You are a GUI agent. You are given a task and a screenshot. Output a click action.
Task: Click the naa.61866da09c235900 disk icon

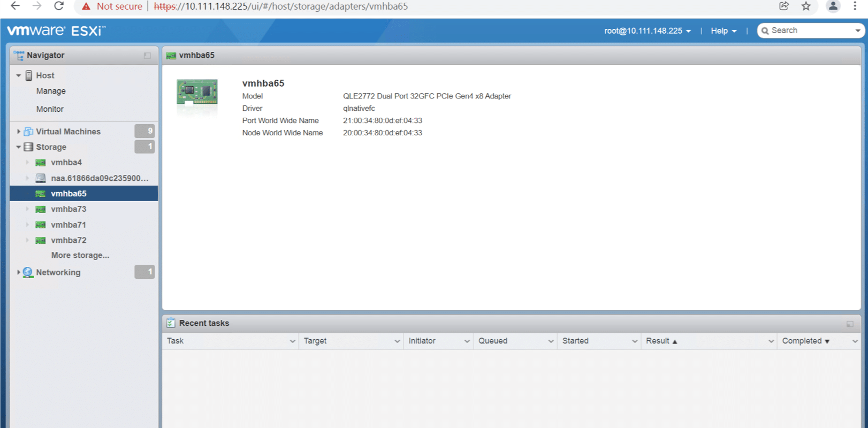(41, 178)
